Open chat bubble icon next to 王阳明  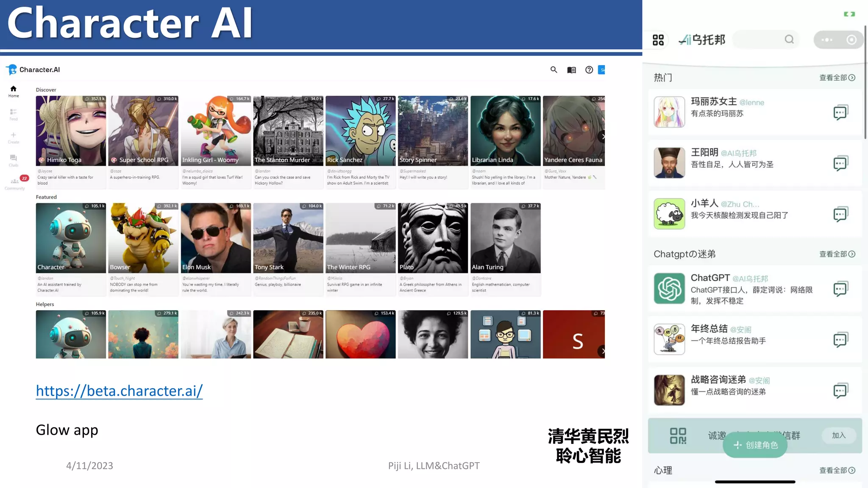840,164
